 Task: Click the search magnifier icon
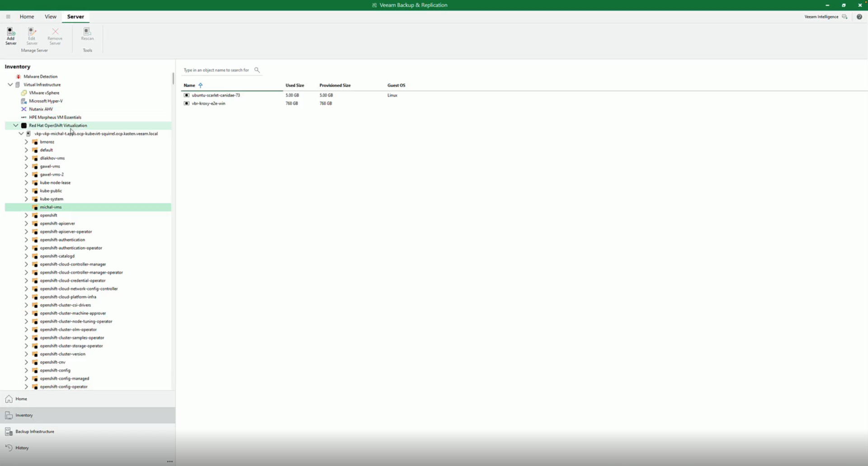257,70
